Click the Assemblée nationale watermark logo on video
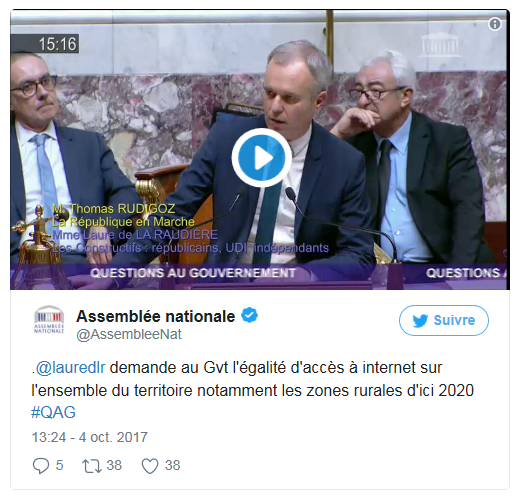 tap(440, 45)
